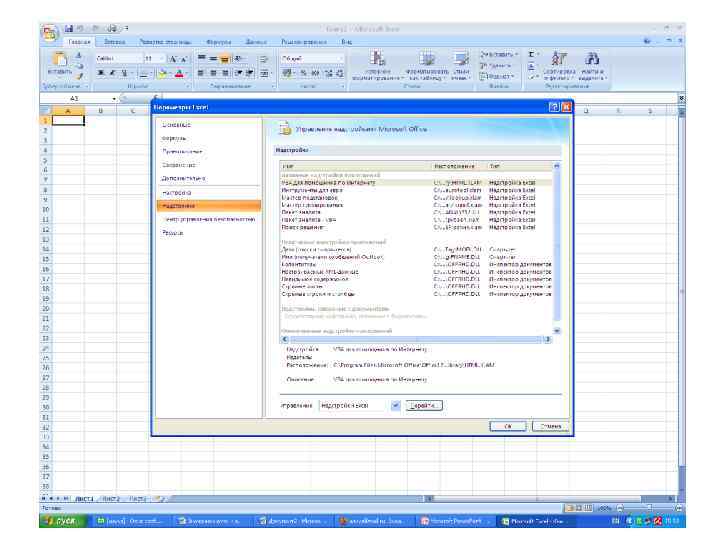Click the Format Painter brush icon
This screenshot has width=720, height=540.
pos(79,76)
